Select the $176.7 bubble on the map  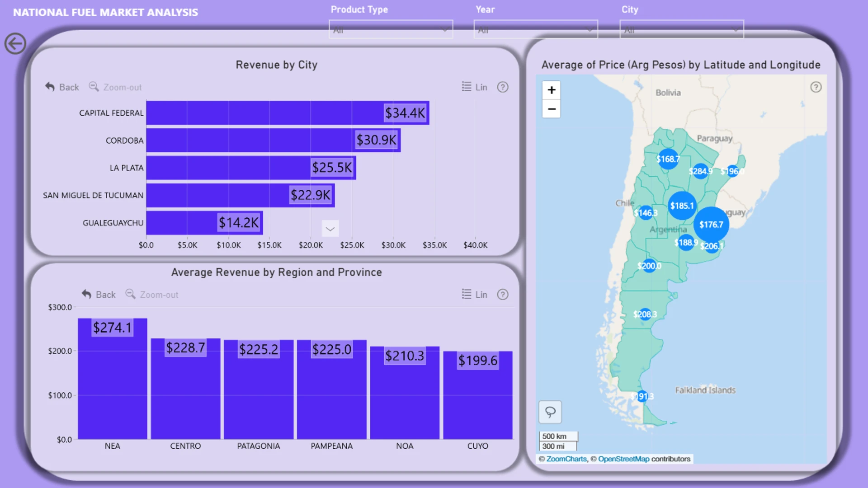(711, 225)
